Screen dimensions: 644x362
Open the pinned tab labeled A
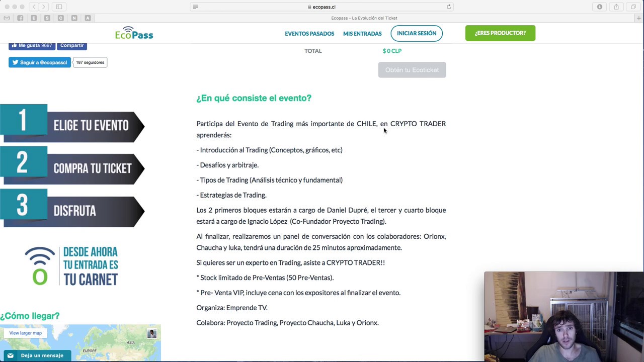coord(88,18)
